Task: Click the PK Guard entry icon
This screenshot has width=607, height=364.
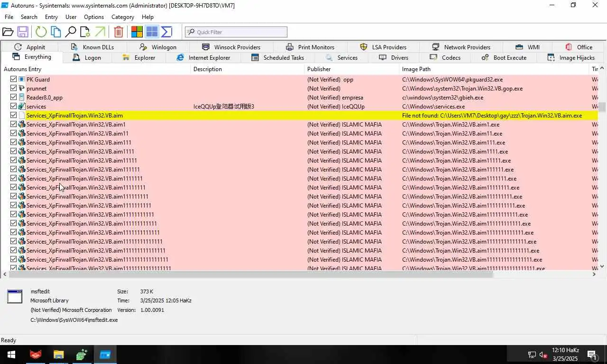Action: click(21, 79)
